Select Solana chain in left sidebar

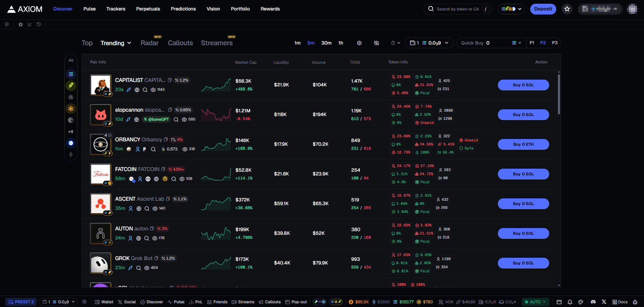click(71, 74)
